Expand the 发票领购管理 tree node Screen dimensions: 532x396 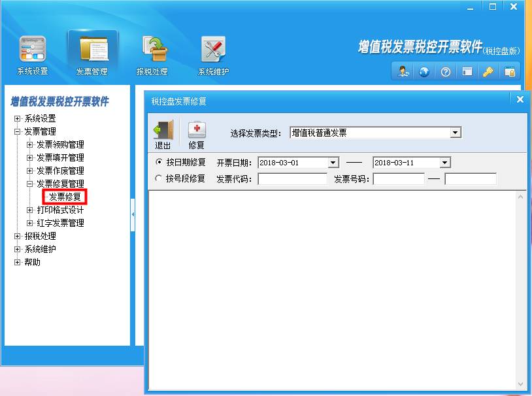[30, 144]
